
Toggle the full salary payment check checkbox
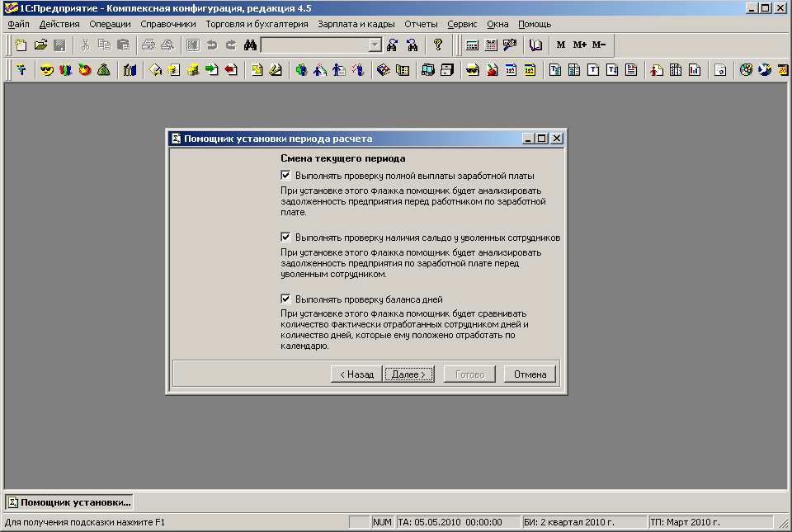coord(286,175)
